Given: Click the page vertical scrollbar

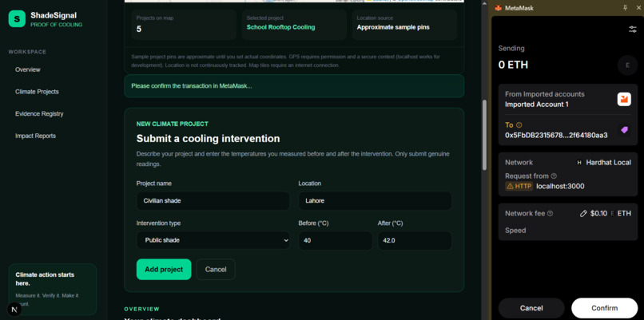Looking at the screenshot, I should coord(485,135).
